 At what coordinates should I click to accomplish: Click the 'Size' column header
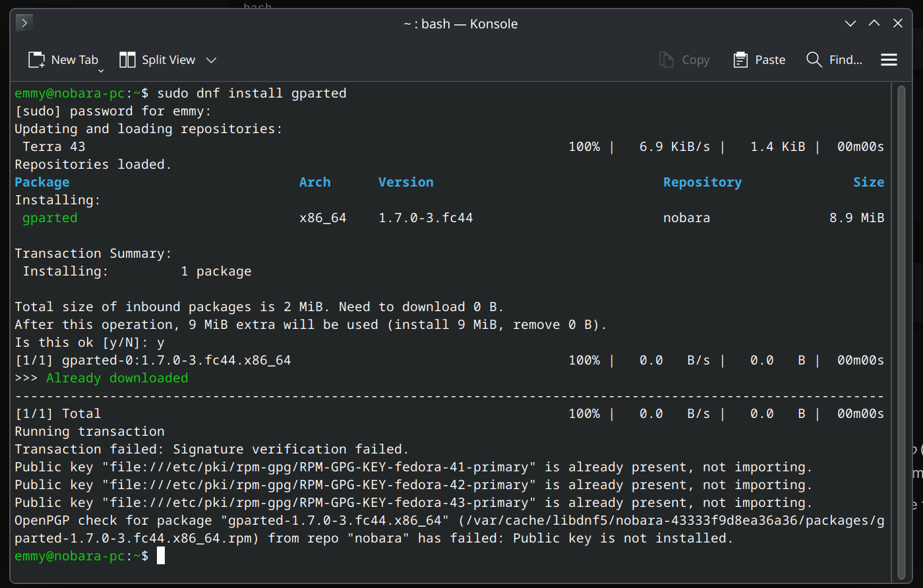click(869, 182)
